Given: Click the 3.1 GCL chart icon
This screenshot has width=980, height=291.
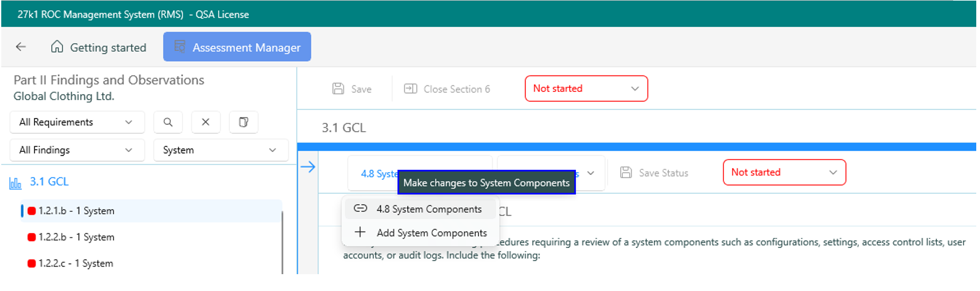Looking at the screenshot, I should [16, 183].
